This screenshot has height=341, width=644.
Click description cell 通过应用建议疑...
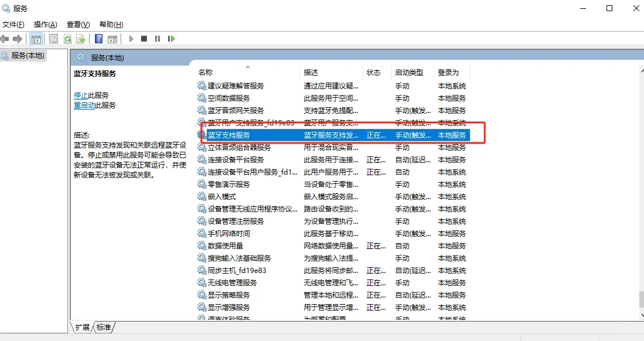(331, 86)
